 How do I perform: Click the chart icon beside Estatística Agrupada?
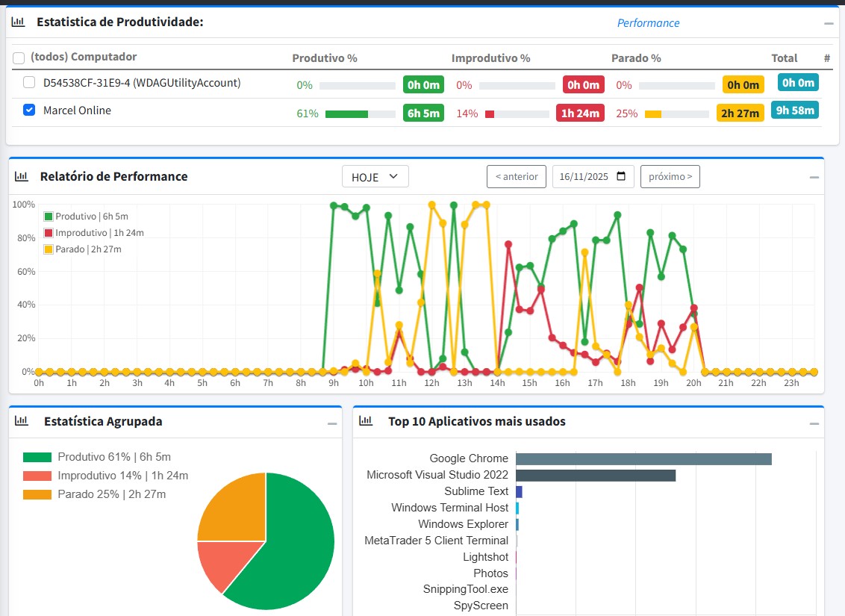[x=22, y=422]
